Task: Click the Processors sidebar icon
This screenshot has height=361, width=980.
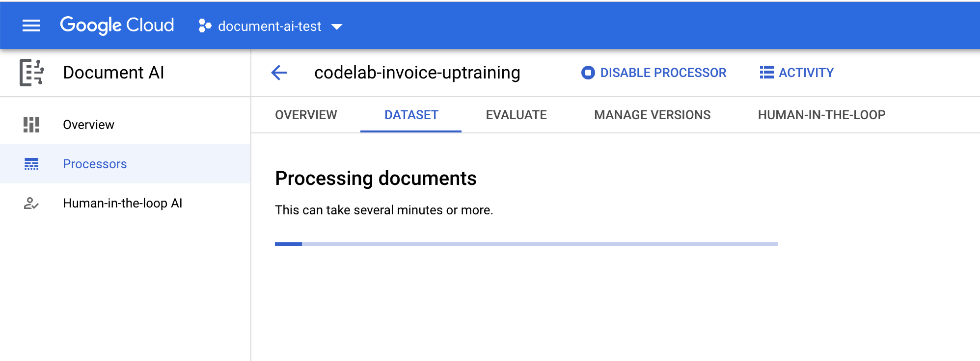Action: point(32,164)
